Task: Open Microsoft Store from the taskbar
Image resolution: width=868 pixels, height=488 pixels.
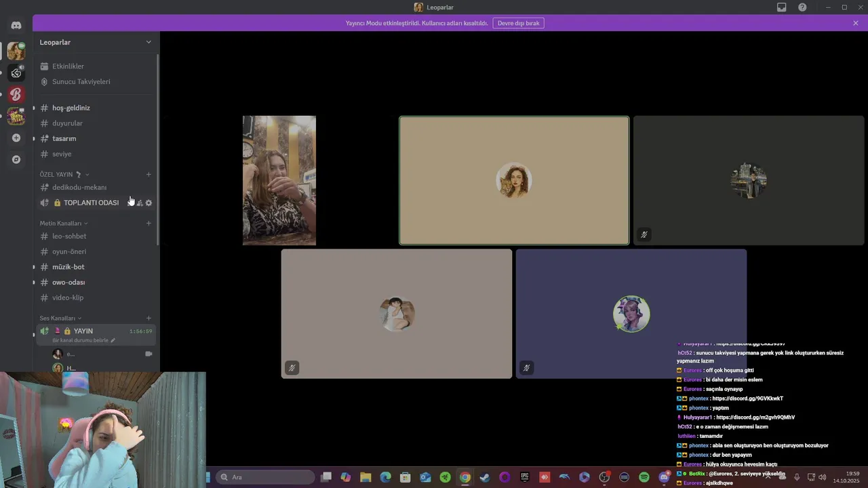Action: tap(406, 477)
